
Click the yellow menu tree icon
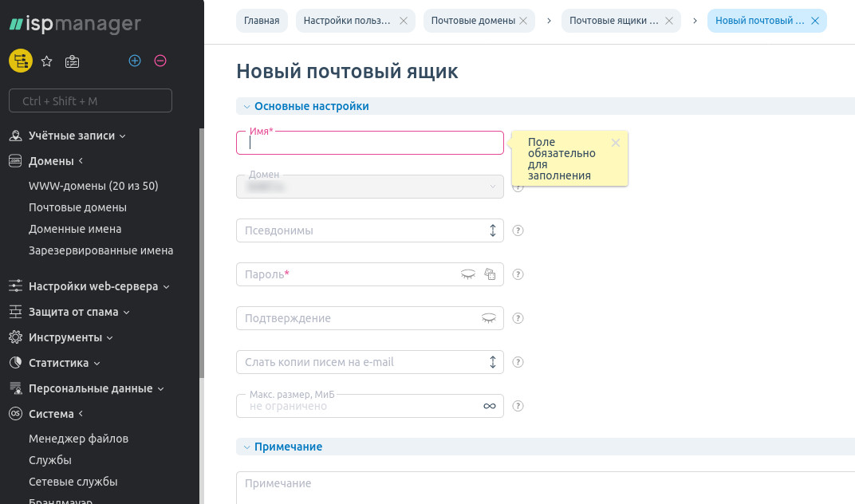(20, 61)
